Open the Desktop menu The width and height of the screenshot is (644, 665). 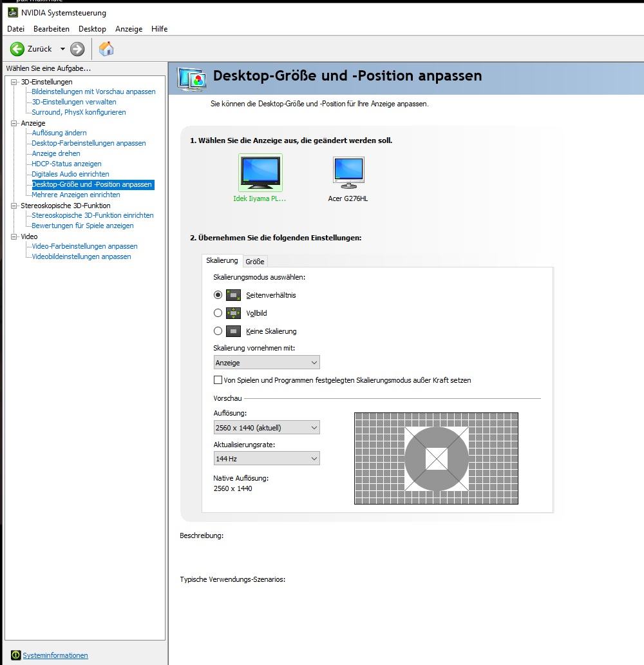92,29
